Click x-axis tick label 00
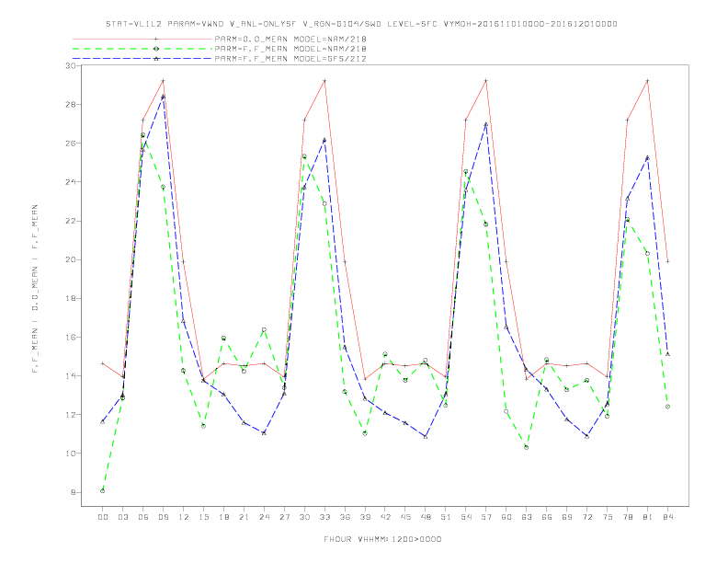 (103, 517)
